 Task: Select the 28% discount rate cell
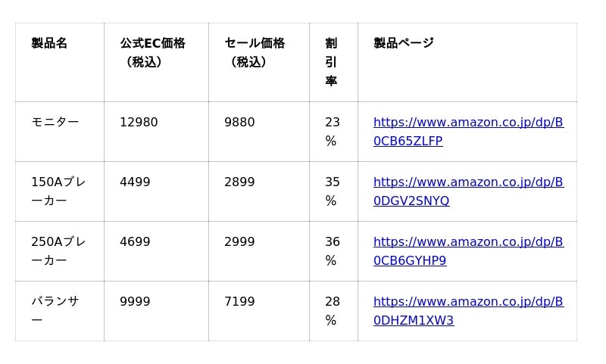332,311
